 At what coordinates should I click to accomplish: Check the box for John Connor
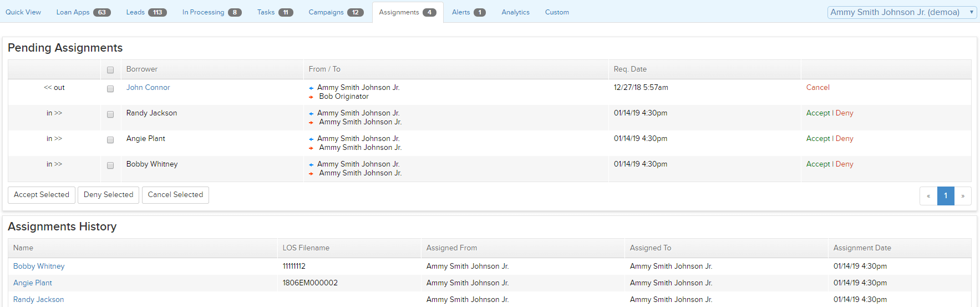110,89
